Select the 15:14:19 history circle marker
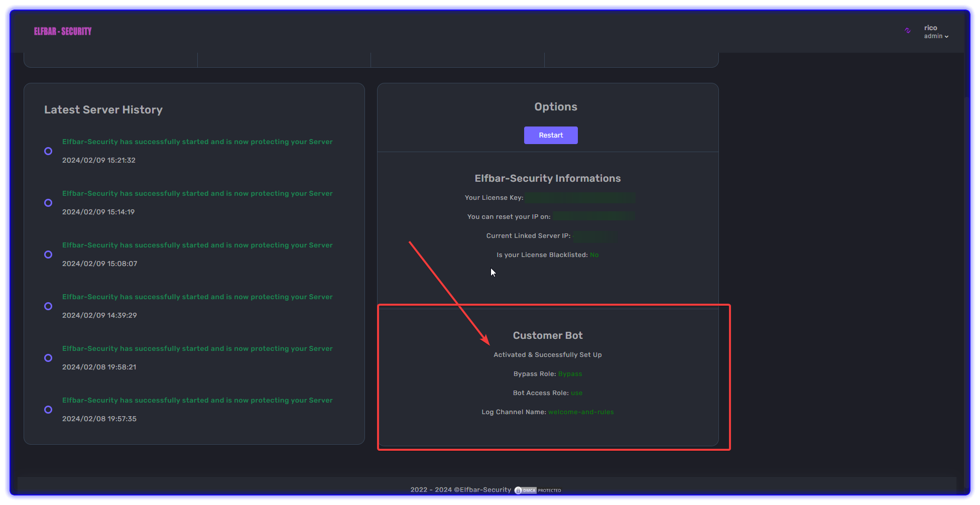980x505 pixels. (x=48, y=203)
